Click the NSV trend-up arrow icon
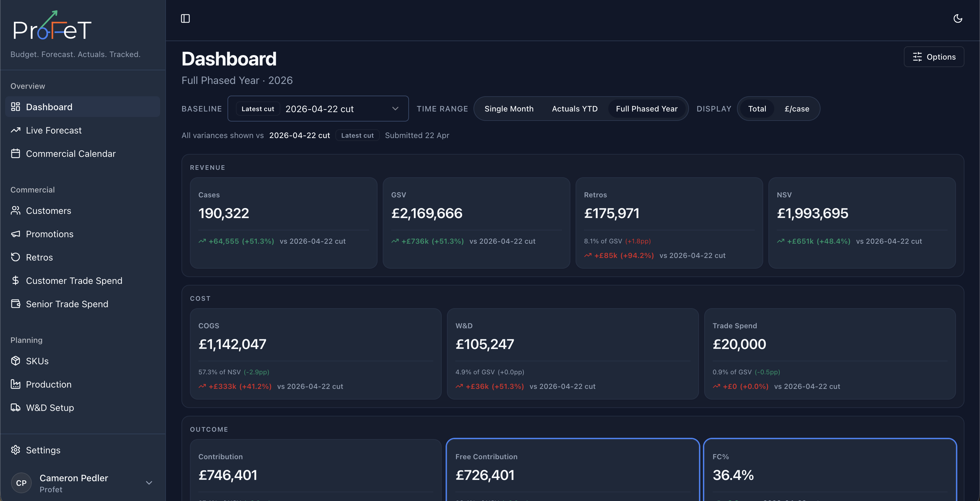Image resolution: width=980 pixels, height=501 pixels. pos(781,241)
